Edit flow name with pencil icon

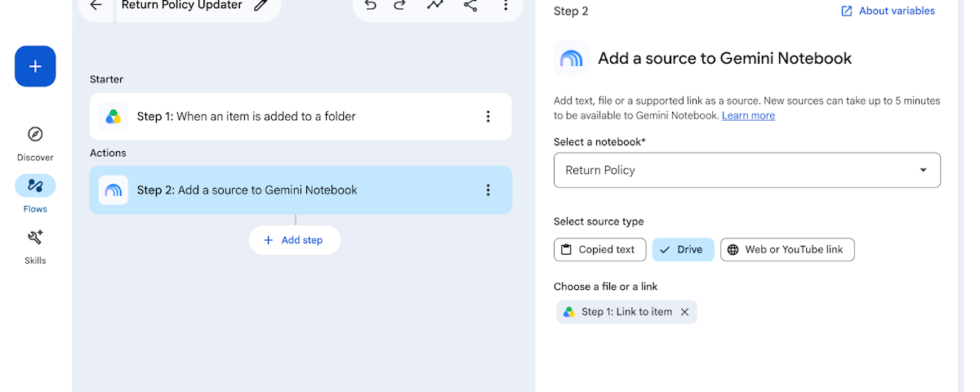point(261,6)
